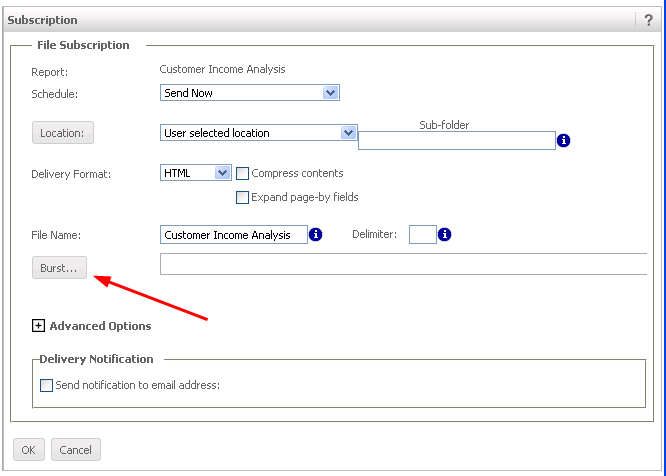Viewport: 666px width, 476px height.
Task: Click info icon beside Sub-folder field
Action: point(564,141)
